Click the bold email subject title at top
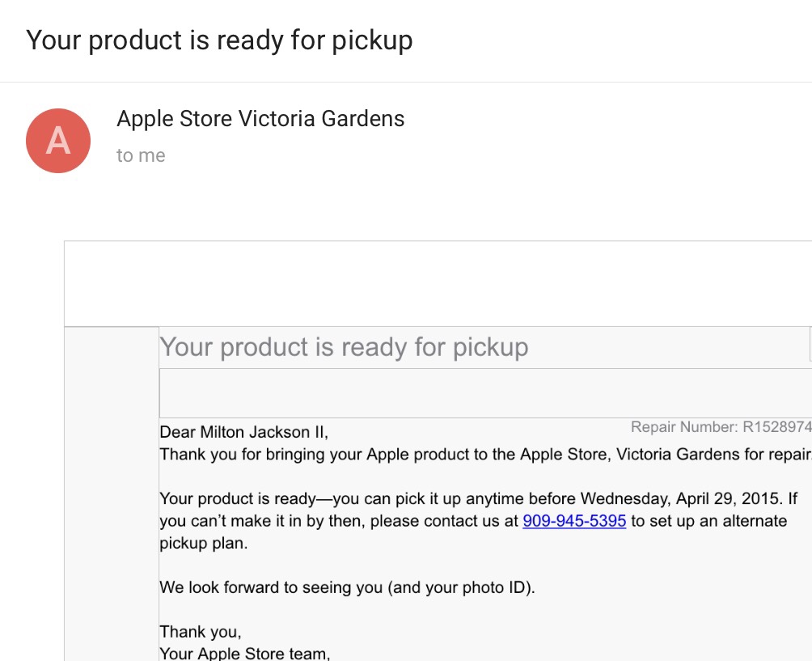 [x=219, y=40]
